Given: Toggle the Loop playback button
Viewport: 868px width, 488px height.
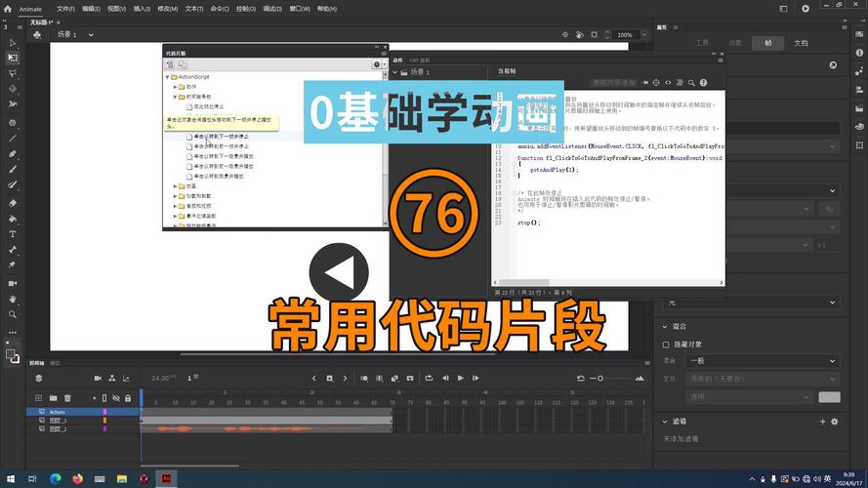Looking at the screenshot, I should coord(429,379).
